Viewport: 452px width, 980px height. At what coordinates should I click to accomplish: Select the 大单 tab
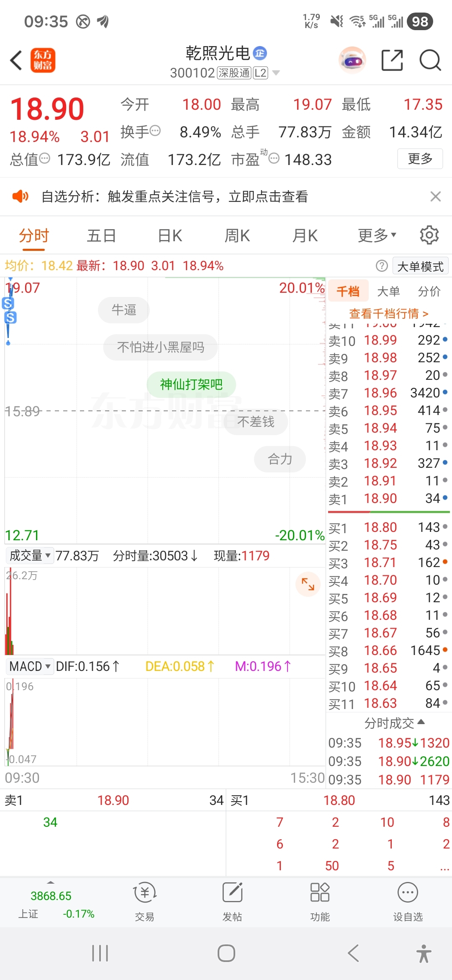(389, 291)
